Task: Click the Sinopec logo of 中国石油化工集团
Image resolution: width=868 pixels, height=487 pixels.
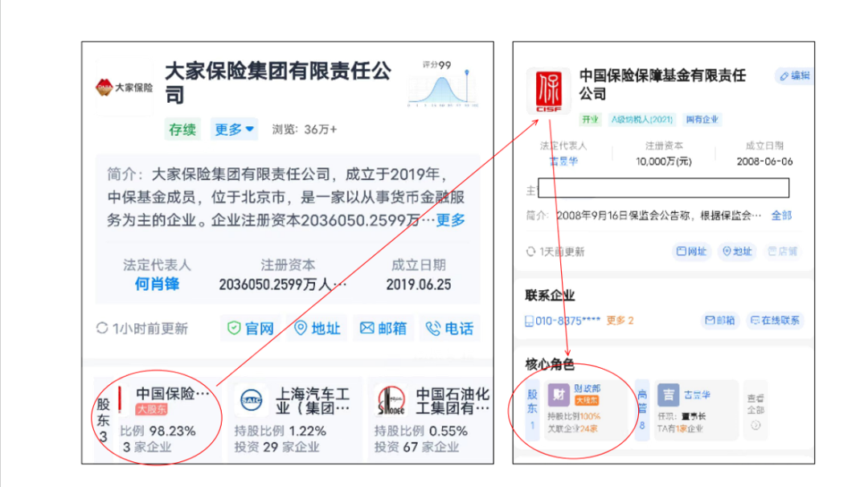Action: pyautogui.click(x=391, y=400)
